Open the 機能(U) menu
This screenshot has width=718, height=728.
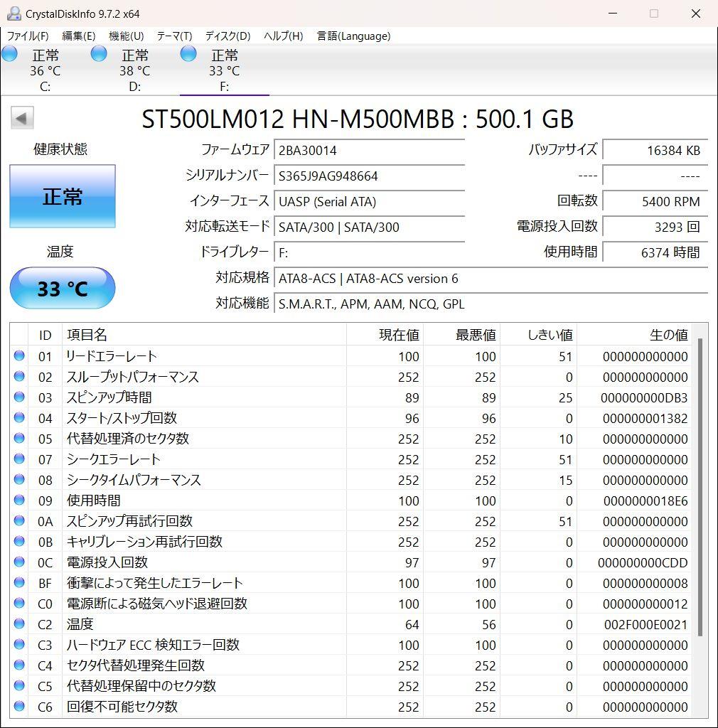pos(127,36)
